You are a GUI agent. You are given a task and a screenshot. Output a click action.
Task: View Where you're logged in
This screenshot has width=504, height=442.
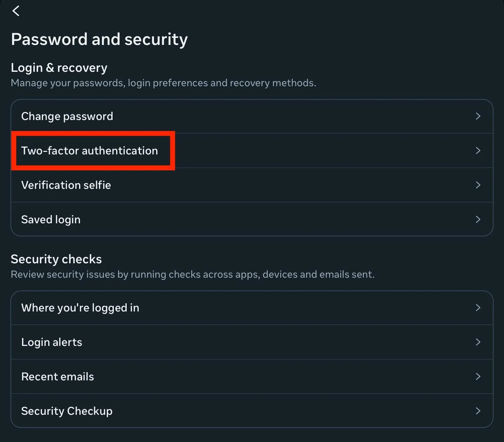tap(80, 308)
